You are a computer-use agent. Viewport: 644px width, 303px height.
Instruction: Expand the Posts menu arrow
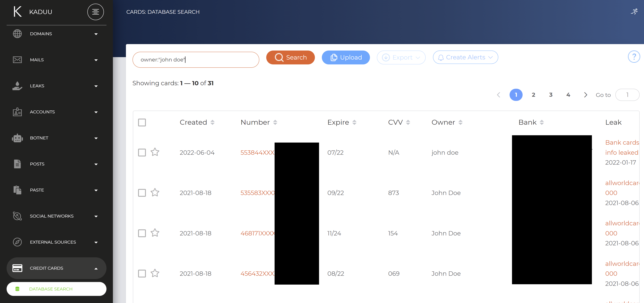[96, 164]
